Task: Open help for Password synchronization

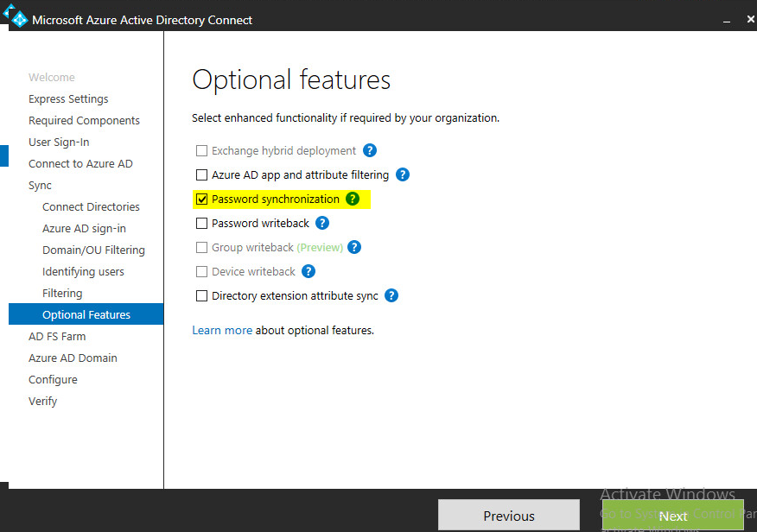Action: pyautogui.click(x=353, y=199)
